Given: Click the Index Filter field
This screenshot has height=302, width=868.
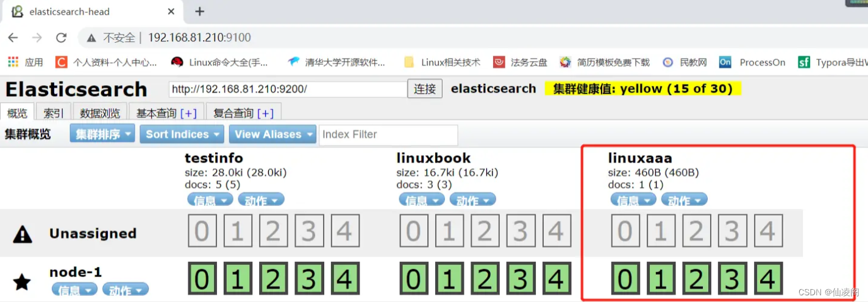Looking at the screenshot, I should [x=388, y=135].
